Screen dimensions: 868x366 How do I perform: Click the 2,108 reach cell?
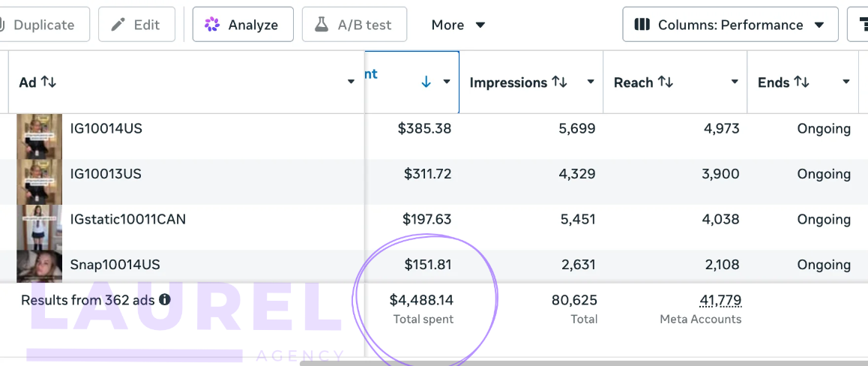722,265
